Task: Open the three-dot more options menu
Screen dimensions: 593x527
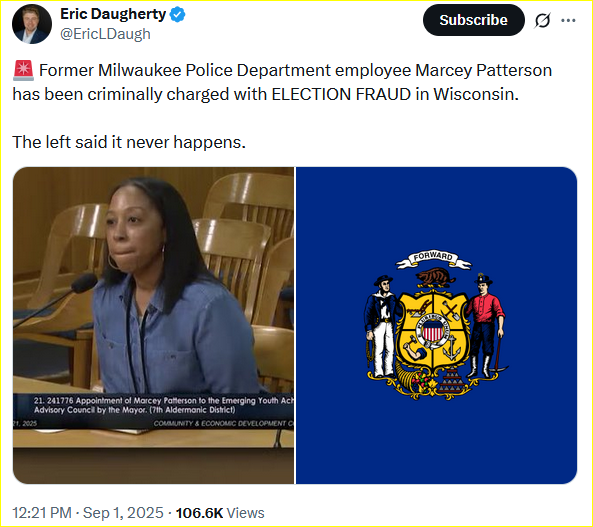Action: 568,20
